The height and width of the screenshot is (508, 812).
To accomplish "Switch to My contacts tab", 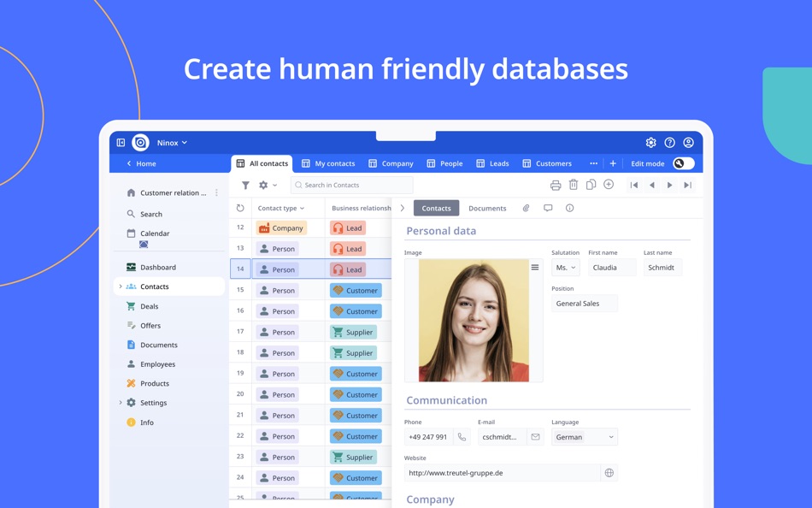I will tap(328, 163).
